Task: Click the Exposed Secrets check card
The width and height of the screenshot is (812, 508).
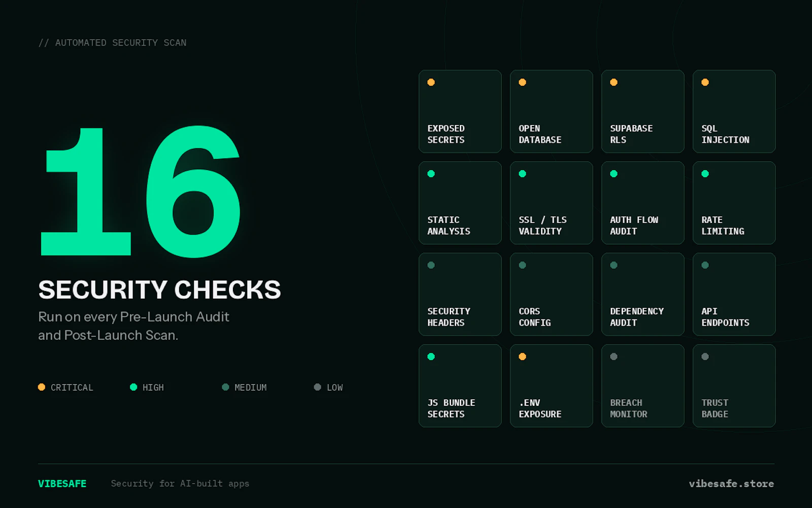Action: pos(460,111)
